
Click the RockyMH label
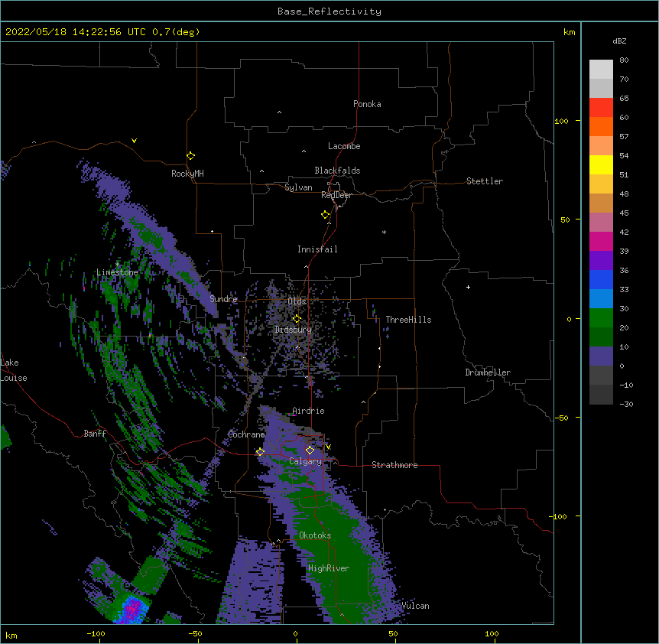(187, 174)
